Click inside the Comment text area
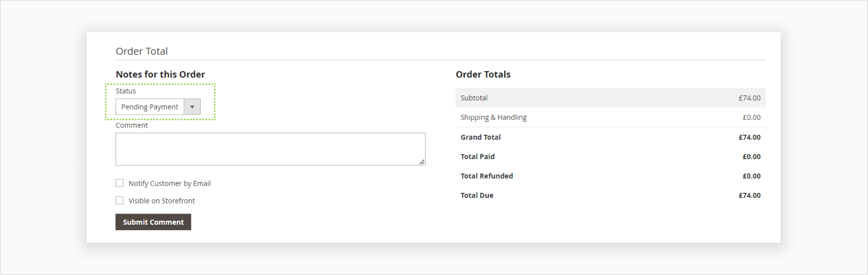This screenshot has height=275, width=868. point(270,149)
